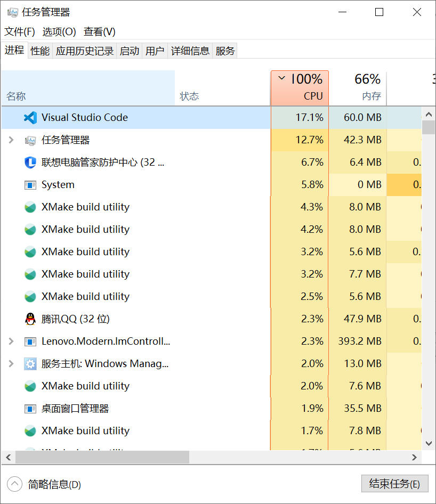Click the vertical scrollbar down arrow

point(429,444)
